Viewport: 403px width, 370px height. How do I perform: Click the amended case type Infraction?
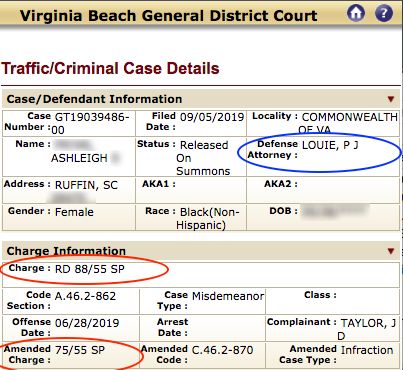[x=367, y=350]
